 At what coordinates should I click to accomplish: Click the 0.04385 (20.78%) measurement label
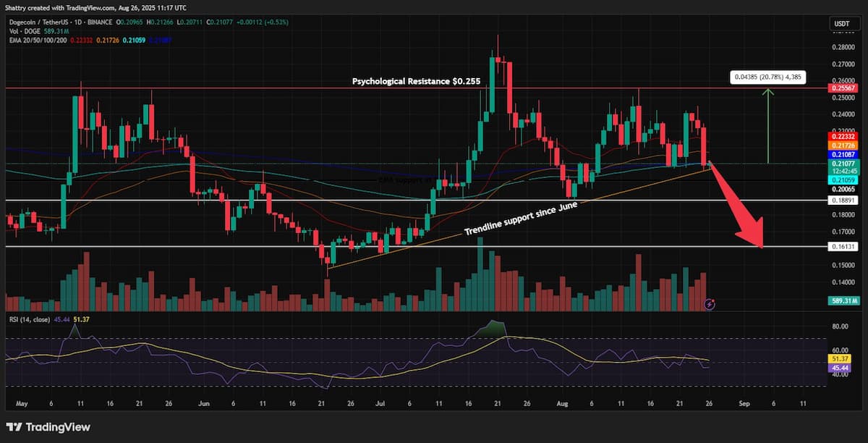767,77
